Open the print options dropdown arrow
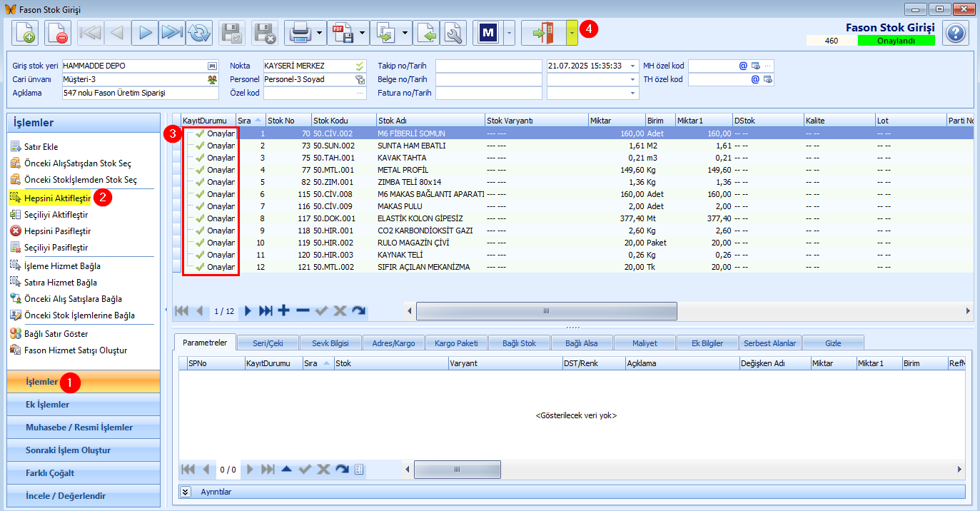 pos(319,33)
